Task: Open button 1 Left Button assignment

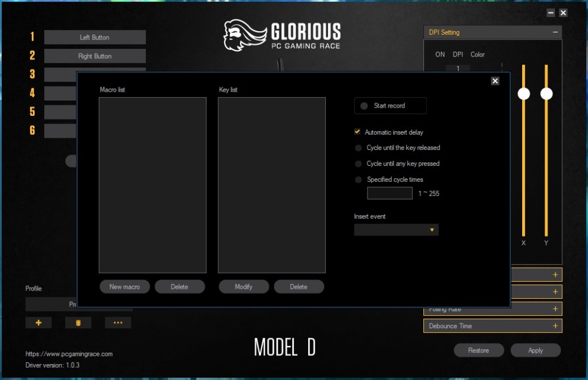Action: (x=95, y=37)
